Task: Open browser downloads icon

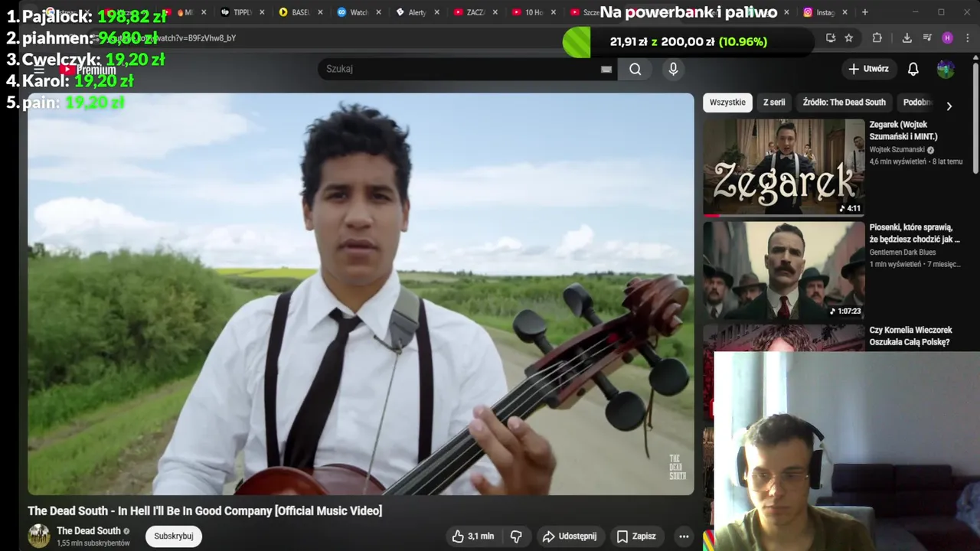Action: (907, 38)
